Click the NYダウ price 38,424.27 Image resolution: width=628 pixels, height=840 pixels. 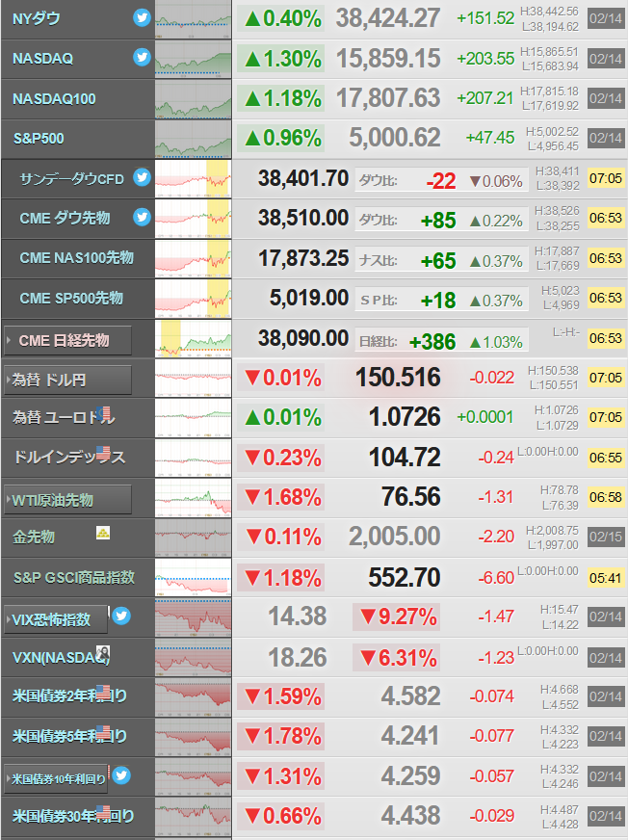[388, 18]
